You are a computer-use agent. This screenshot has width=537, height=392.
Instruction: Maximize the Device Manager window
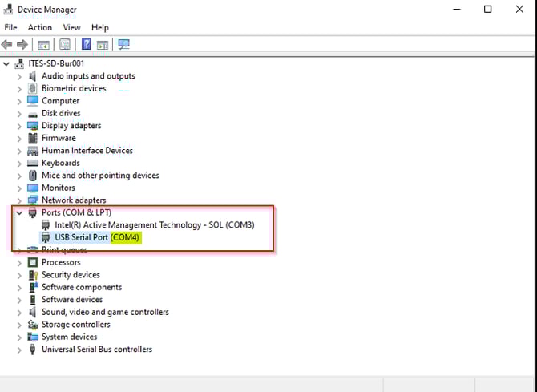487,10
